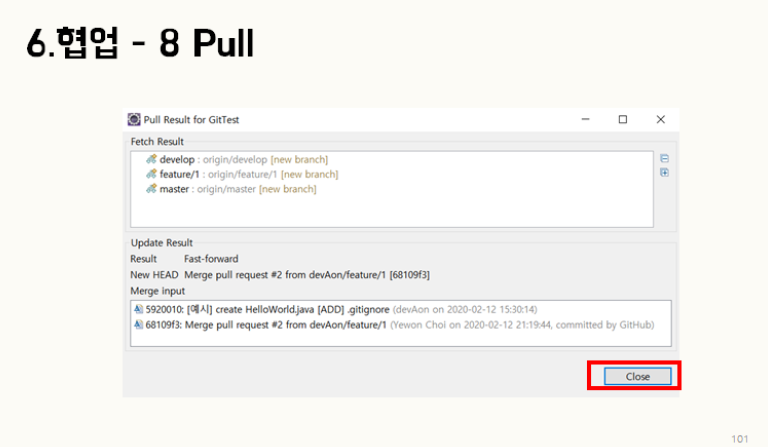Click the commit icon beside 5920010

139,309
